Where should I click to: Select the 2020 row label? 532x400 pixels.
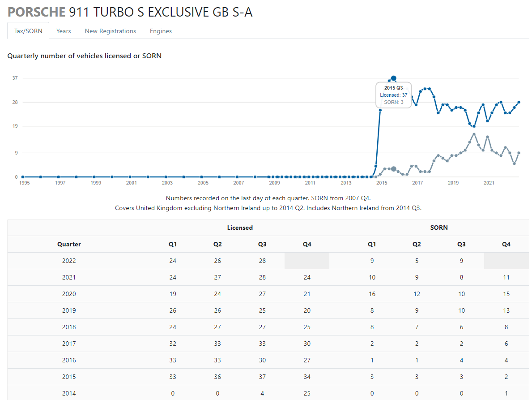pyautogui.click(x=69, y=294)
